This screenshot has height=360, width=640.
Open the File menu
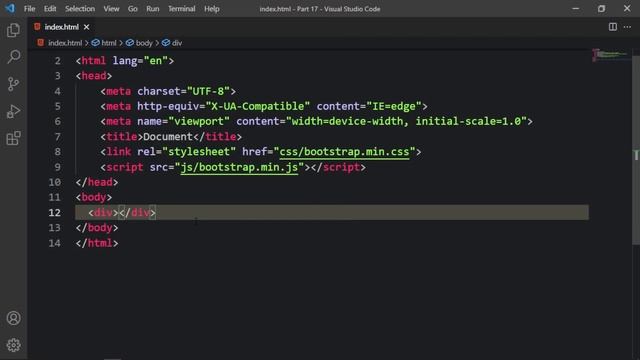coord(29,9)
